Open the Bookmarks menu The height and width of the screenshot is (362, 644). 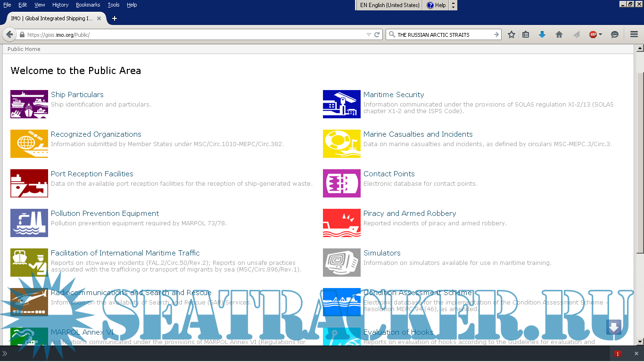(x=88, y=5)
